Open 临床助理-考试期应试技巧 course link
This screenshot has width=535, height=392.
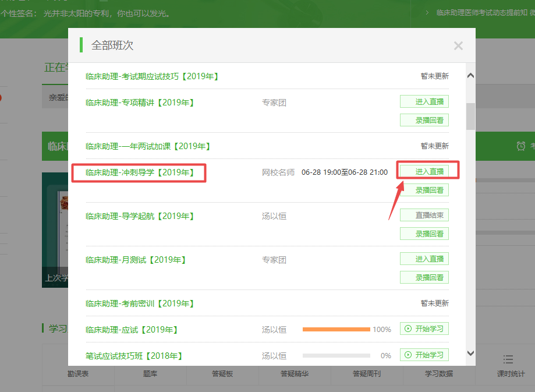pyautogui.click(x=152, y=76)
